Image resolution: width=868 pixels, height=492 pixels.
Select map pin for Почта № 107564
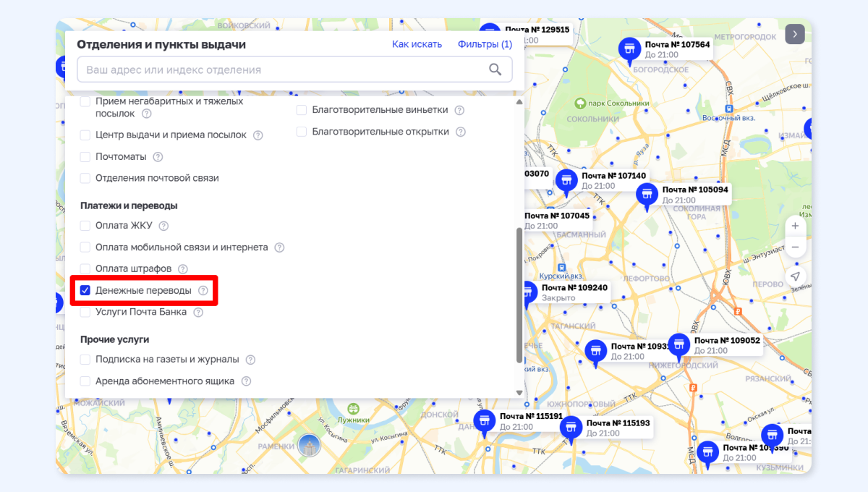pos(629,51)
